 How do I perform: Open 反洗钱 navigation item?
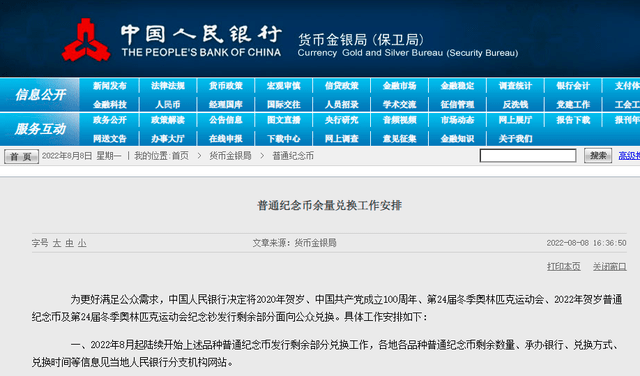pos(516,105)
